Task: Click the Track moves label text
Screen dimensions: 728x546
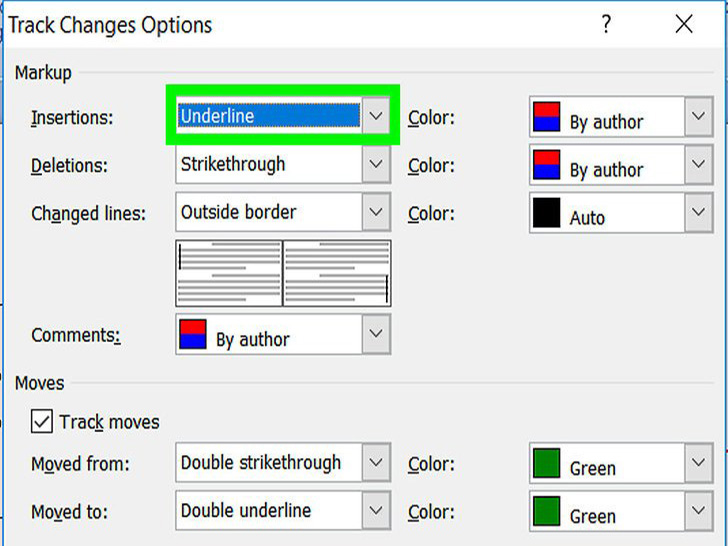Action: click(x=109, y=422)
